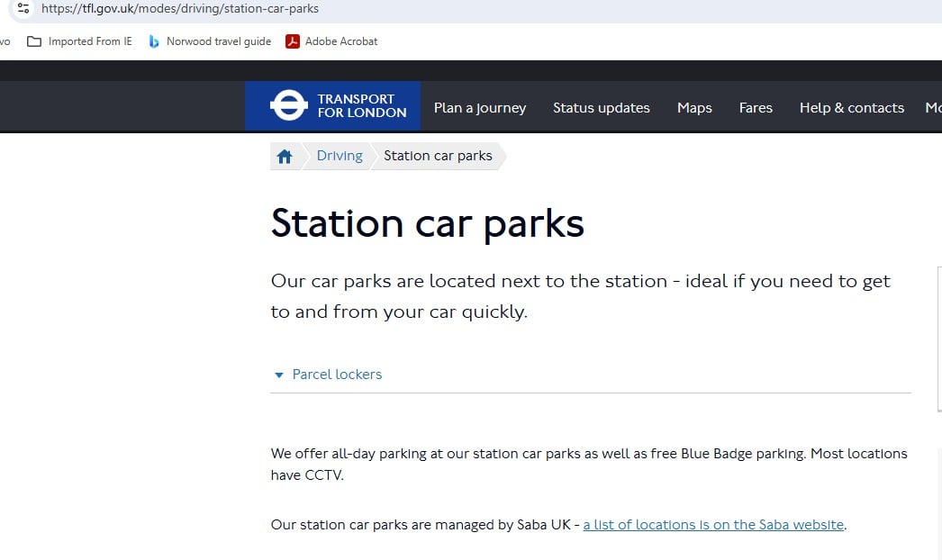
Task: Go to home via breadcrumb house icon
Action: point(285,157)
